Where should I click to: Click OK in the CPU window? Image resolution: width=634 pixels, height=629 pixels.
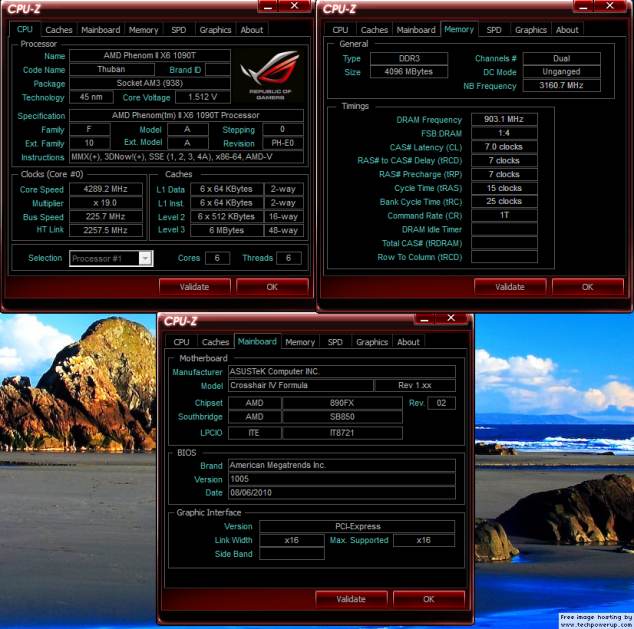272,287
